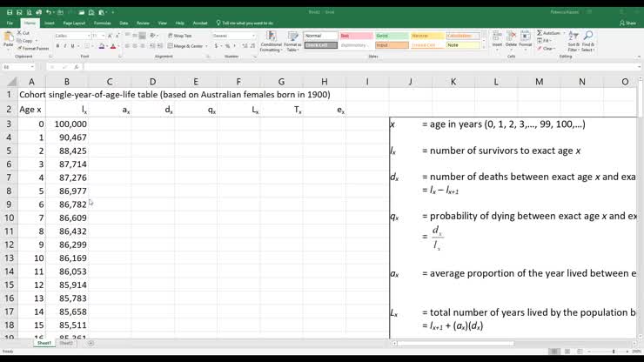This screenshot has height=362, width=644.
Task: Toggle Wrap Text
Action: [x=180, y=36]
